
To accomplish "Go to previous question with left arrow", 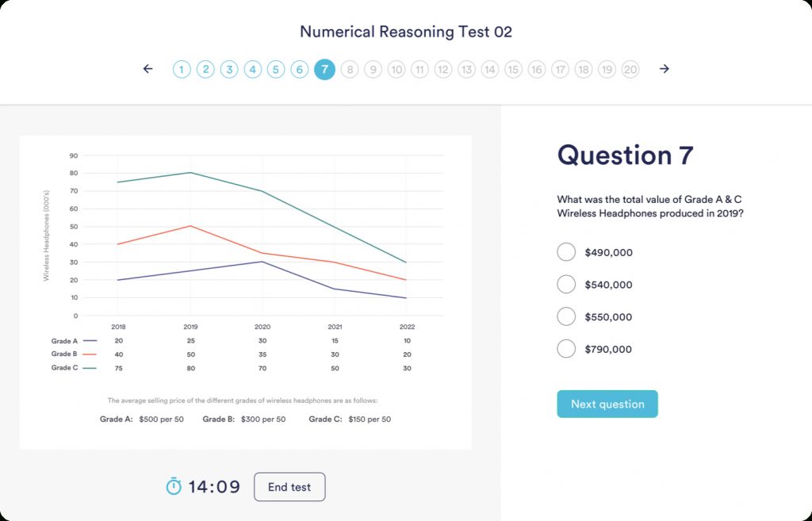I will pos(147,69).
